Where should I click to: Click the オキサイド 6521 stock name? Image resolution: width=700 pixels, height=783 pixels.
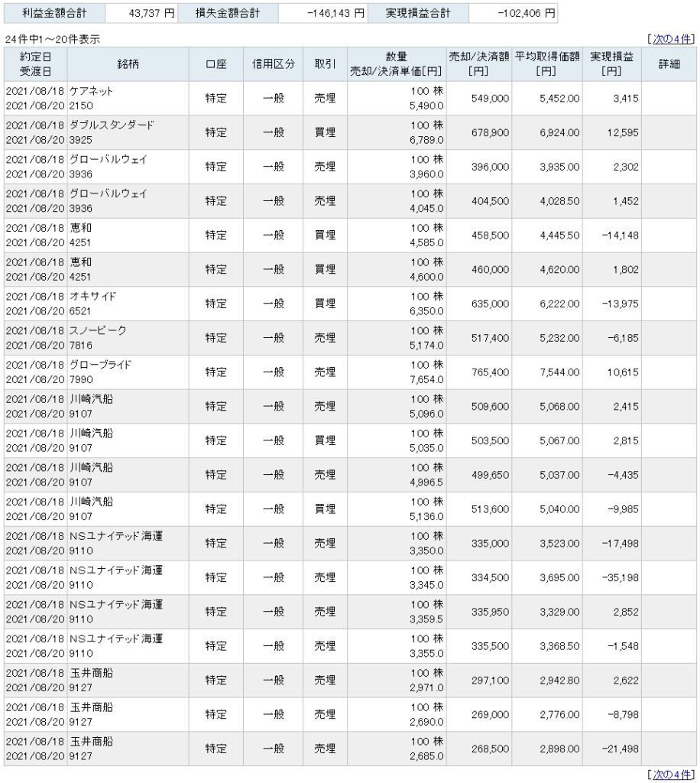tap(92, 304)
